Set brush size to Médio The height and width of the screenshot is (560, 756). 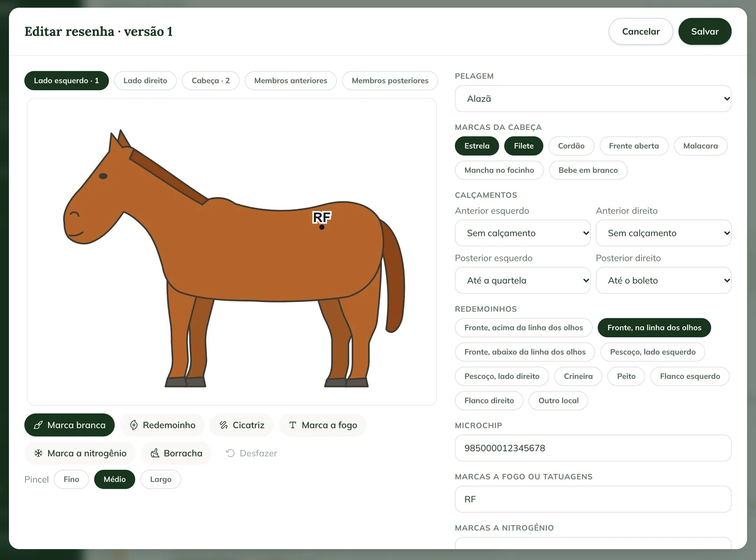pyautogui.click(x=114, y=479)
